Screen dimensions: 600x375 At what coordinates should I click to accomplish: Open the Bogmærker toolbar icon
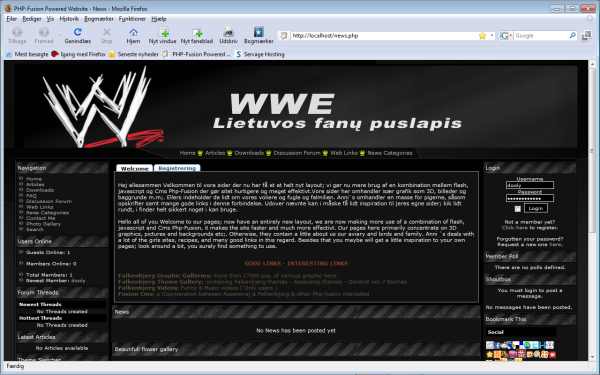(259, 35)
